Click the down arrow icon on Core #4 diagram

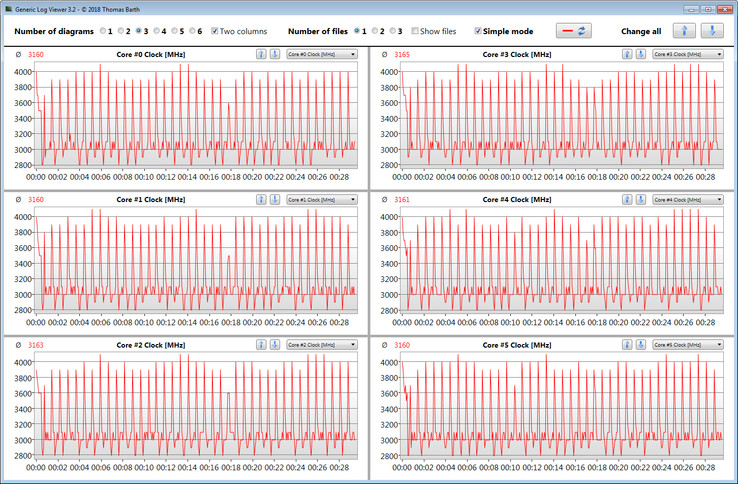tap(641, 199)
